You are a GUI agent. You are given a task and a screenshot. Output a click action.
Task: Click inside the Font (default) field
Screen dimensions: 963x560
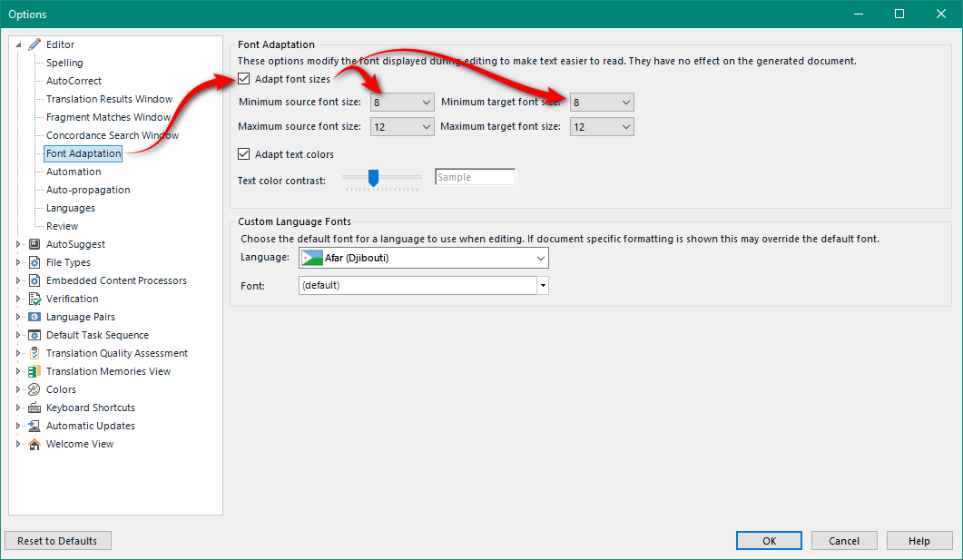(418, 286)
